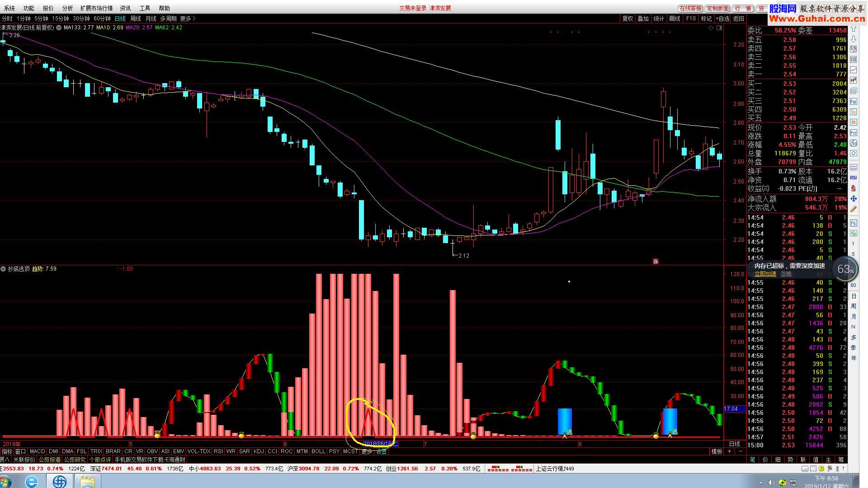Open dropdown beside 津滨发展(日线 前复权) title
Screen dimensions: 868x488
pos(59,28)
